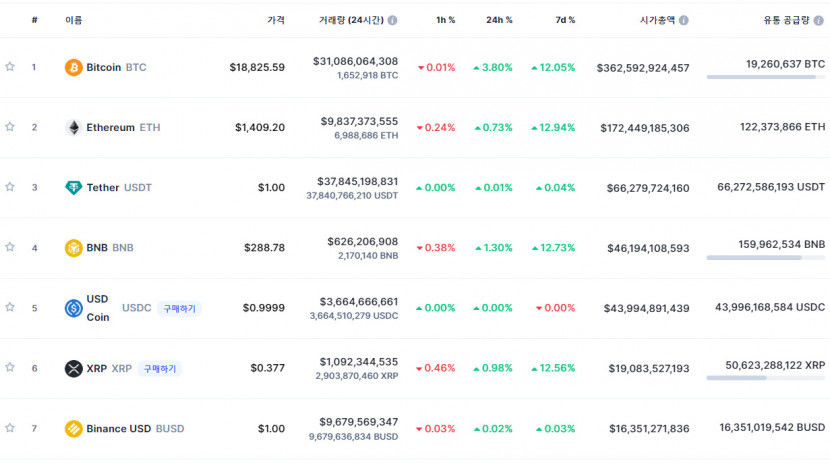Click USD Coin price $0.9999
Image resolution: width=830 pixels, height=464 pixels.
[x=264, y=308]
